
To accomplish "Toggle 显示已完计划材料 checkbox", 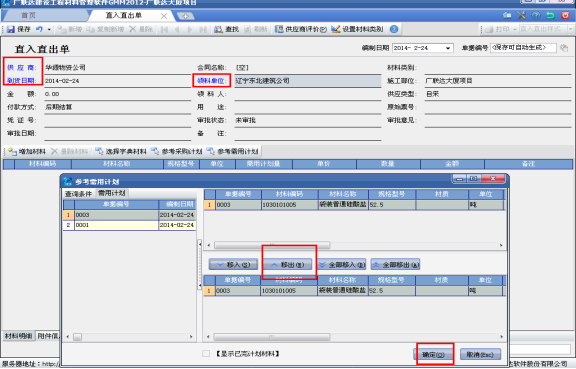I will 206,354.
